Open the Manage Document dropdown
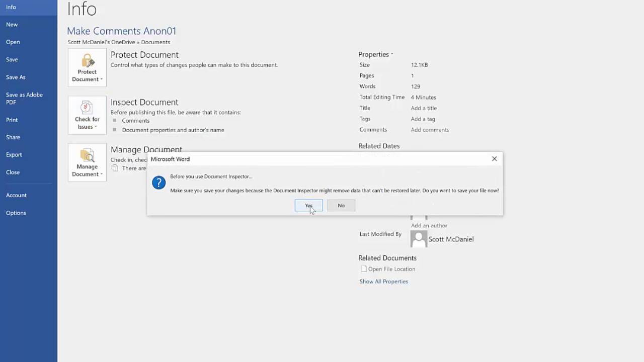This screenshot has width=644, height=362. [x=87, y=162]
